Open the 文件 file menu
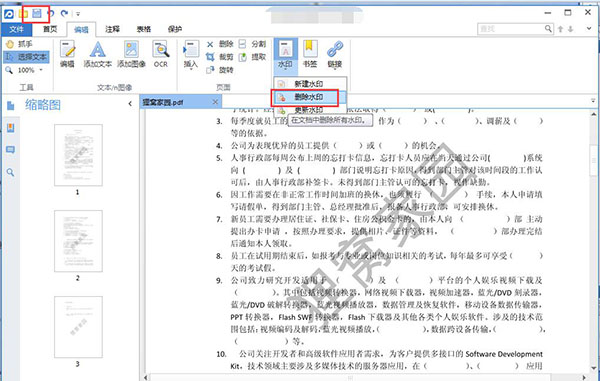Image resolution: width=600 pixels, height=381 pixels. pyautogui.click(x=16, y=29)
